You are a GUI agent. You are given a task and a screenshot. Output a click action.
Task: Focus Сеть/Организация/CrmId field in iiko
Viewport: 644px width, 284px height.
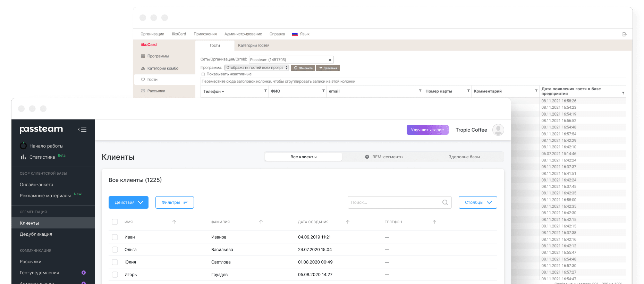tap(291, 60)
